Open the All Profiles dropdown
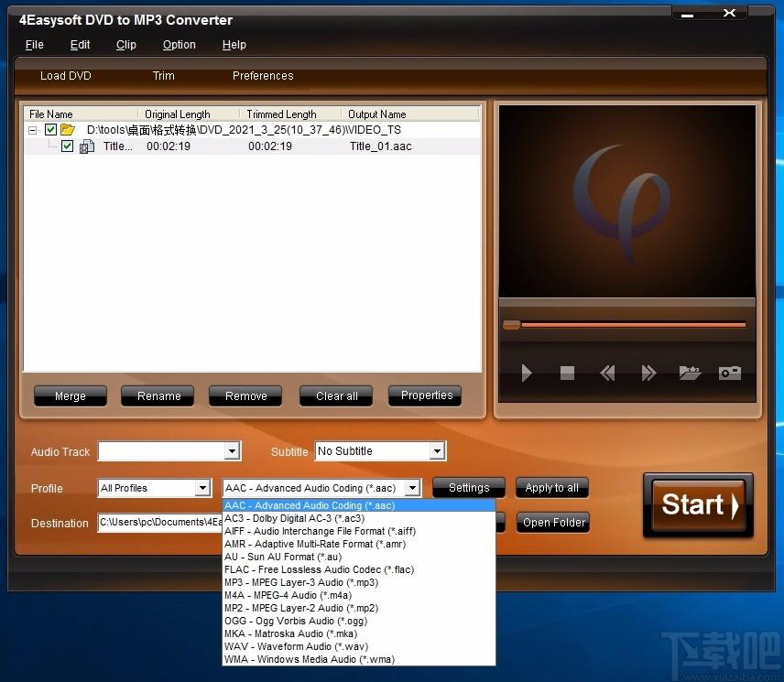 202,488
